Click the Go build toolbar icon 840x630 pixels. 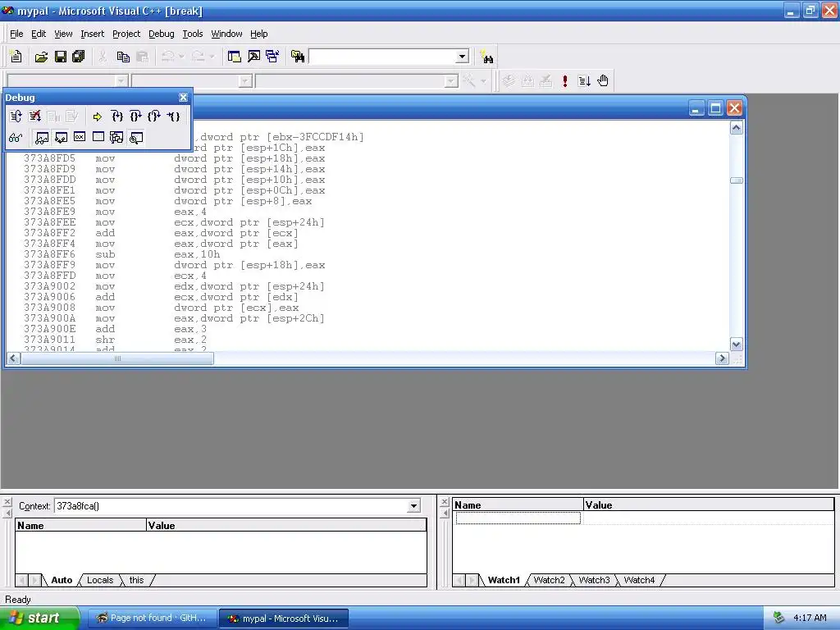coord(584,81)
